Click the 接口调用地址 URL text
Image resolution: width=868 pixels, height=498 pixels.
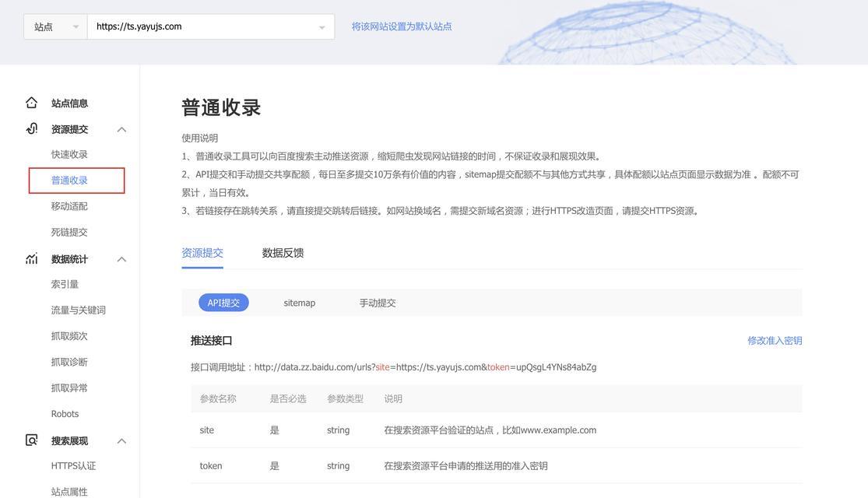(425, 366)
